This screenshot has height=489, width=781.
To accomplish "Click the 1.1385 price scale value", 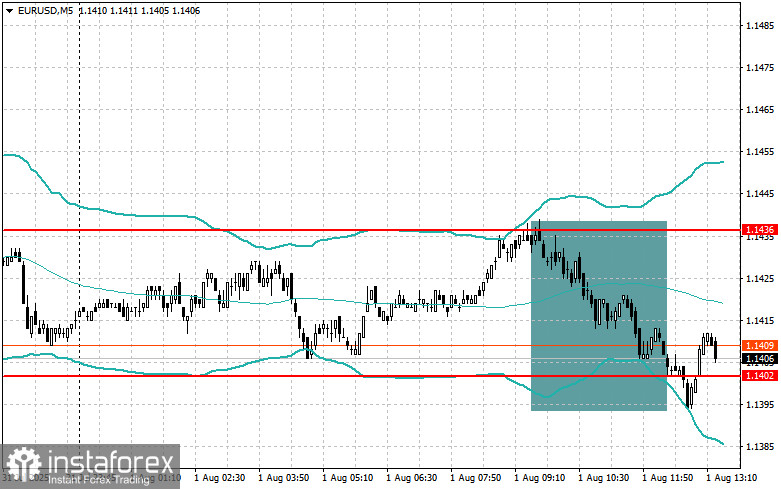I will pos(760,447).
